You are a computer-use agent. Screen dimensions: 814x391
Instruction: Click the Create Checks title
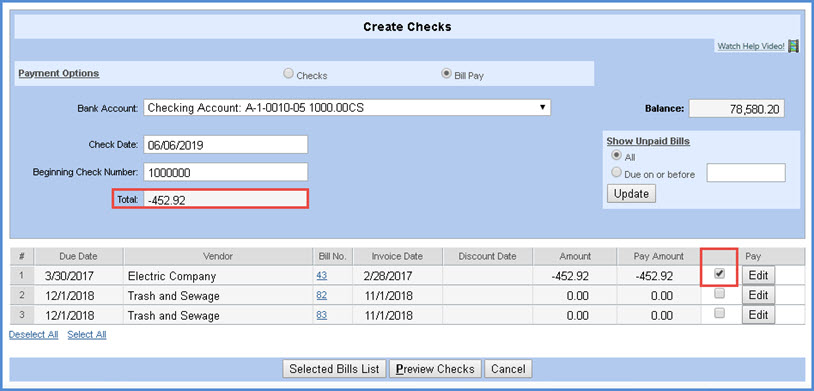[x=407, y=26]
